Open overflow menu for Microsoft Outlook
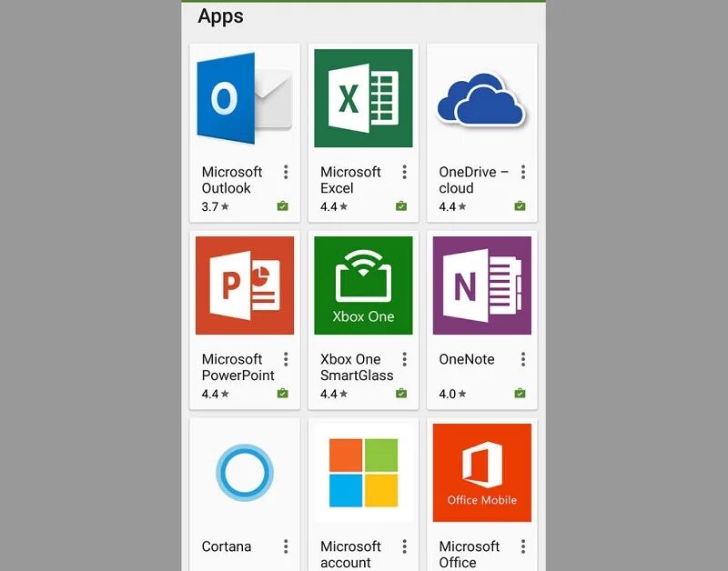The height and width of the screenshot is (571, 728). [x=286, y=172]
